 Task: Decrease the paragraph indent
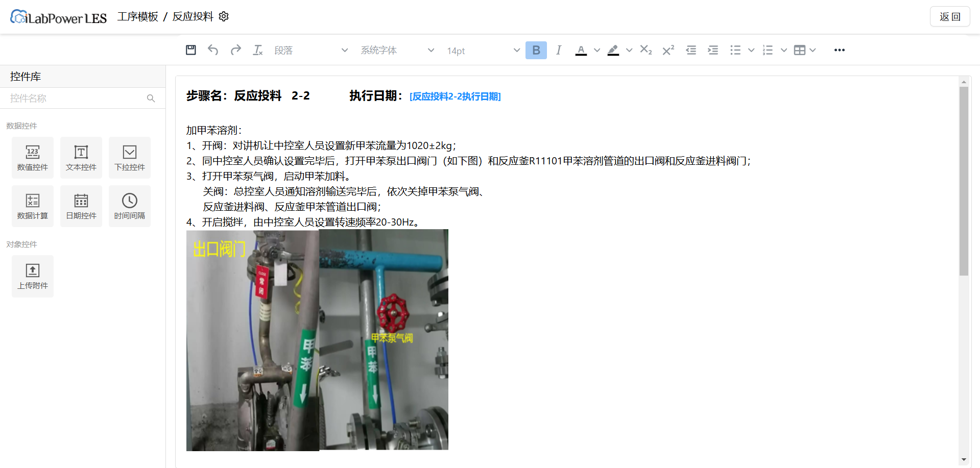[x=691, y=50]
